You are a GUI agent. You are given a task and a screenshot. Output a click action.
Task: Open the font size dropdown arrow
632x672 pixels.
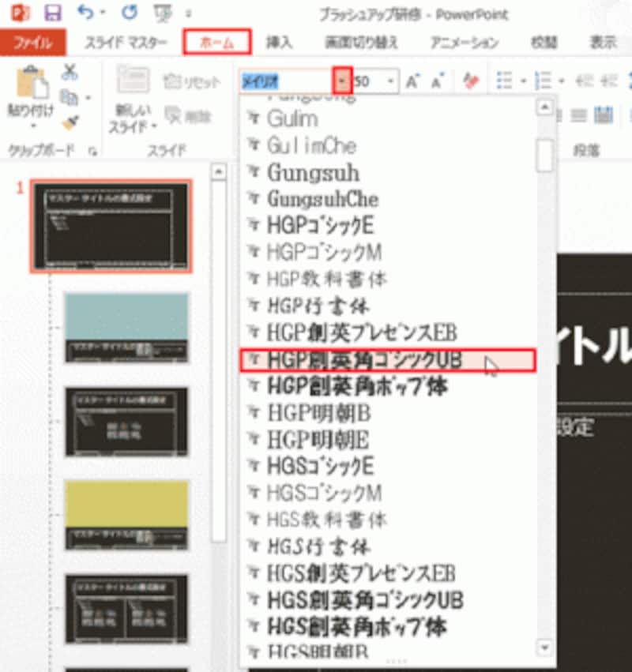tap(390, 81)
